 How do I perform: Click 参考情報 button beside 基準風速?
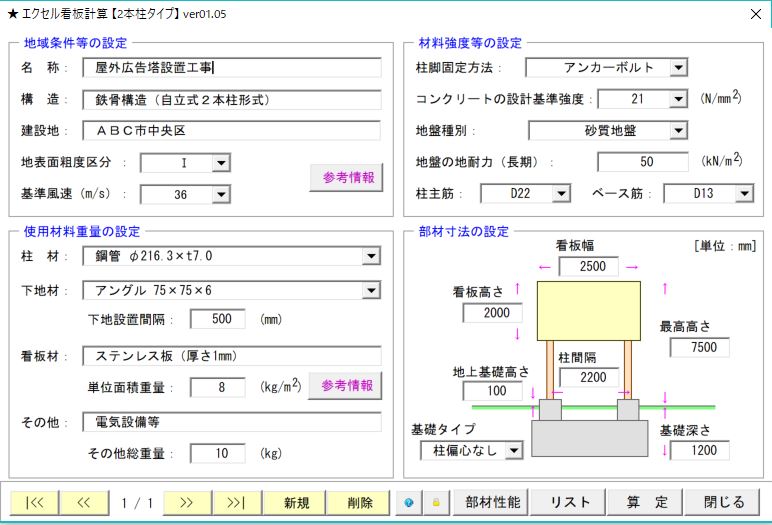346,178
